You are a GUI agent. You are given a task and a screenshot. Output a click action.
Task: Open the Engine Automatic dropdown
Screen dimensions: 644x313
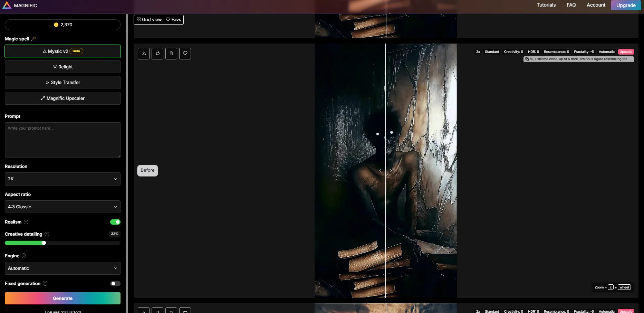click(x=63, y=268)
